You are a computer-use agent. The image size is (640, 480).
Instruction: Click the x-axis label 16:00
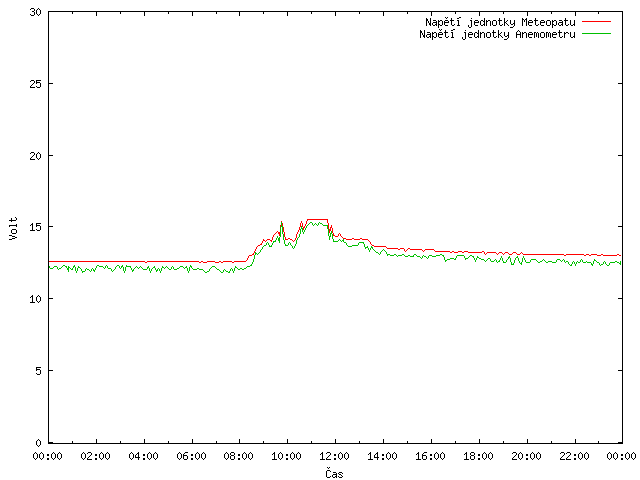point(430,456)
